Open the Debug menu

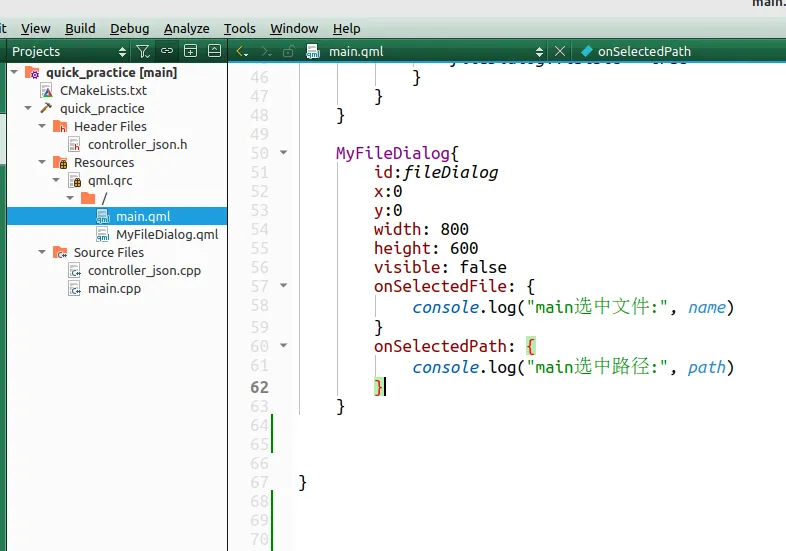129,29
